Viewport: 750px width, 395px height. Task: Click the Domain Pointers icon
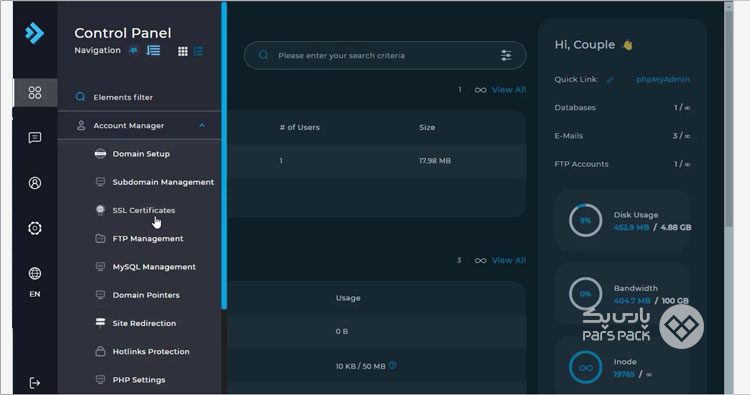click(x=100, y=295)
